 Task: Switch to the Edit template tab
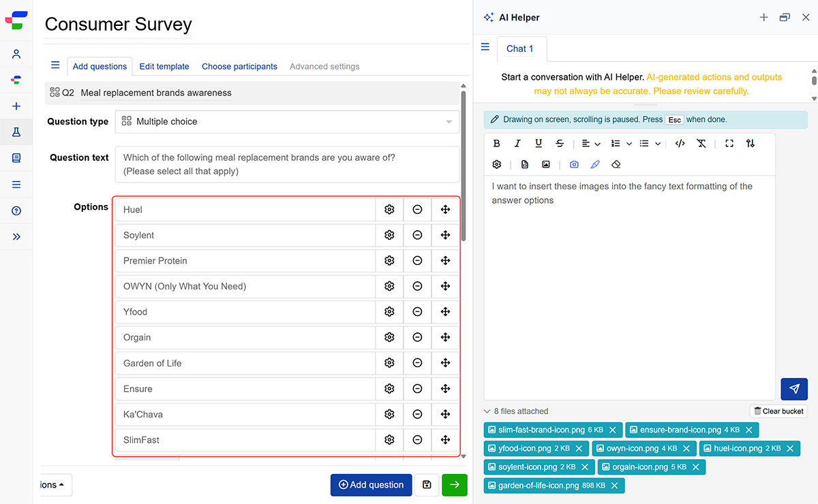164,66
